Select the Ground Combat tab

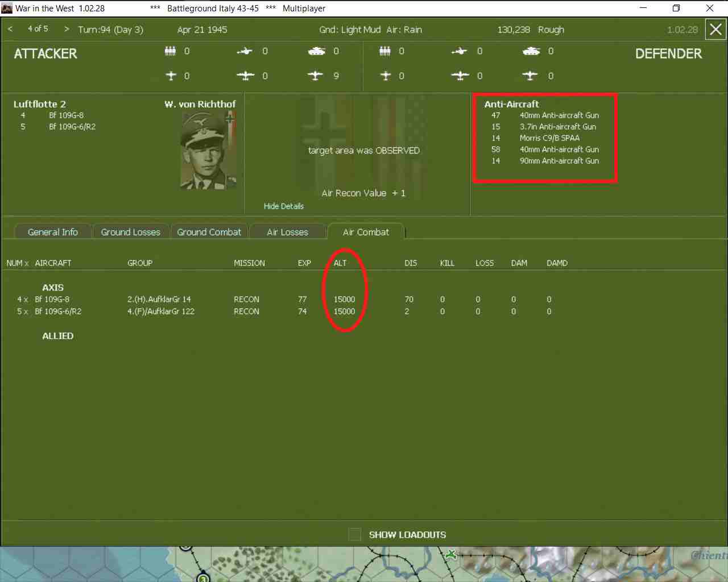pyautogui.click(x=209, y=232)
